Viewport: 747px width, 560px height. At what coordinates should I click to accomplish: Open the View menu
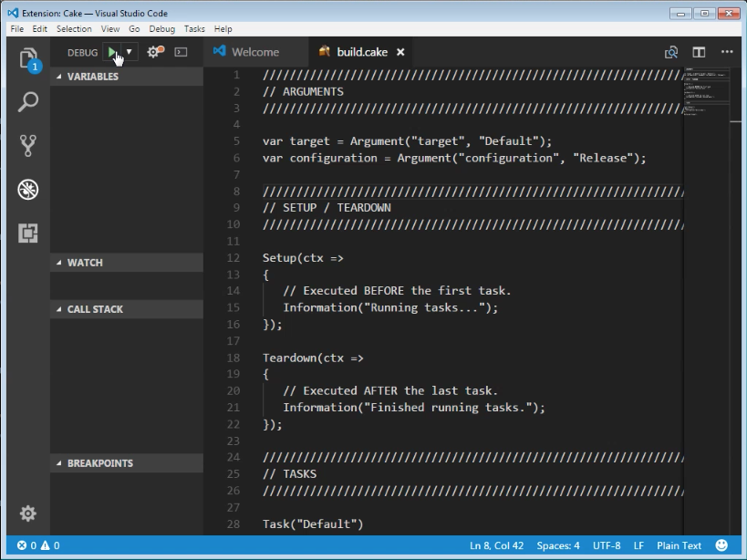pos(110,29)
